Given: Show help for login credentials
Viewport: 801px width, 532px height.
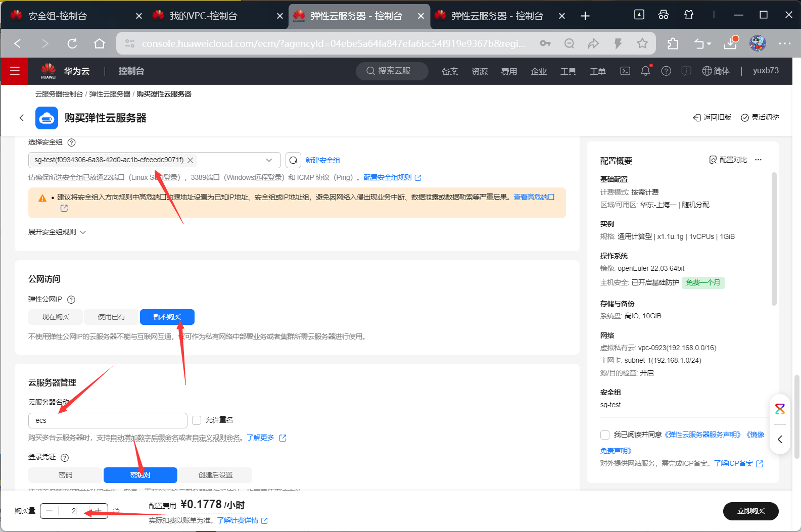Looking at the screenshot, I should point(65,458).
